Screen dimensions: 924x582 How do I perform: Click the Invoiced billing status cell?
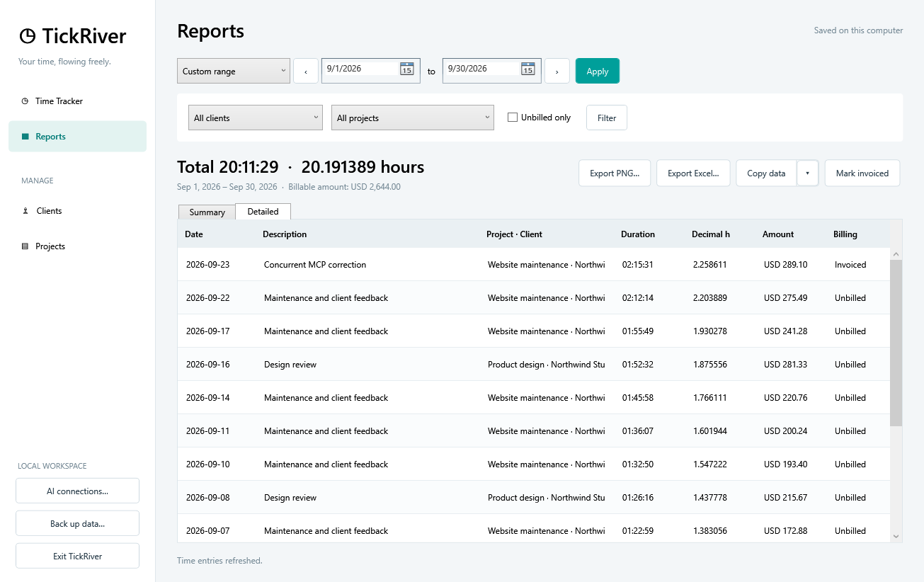850,265
